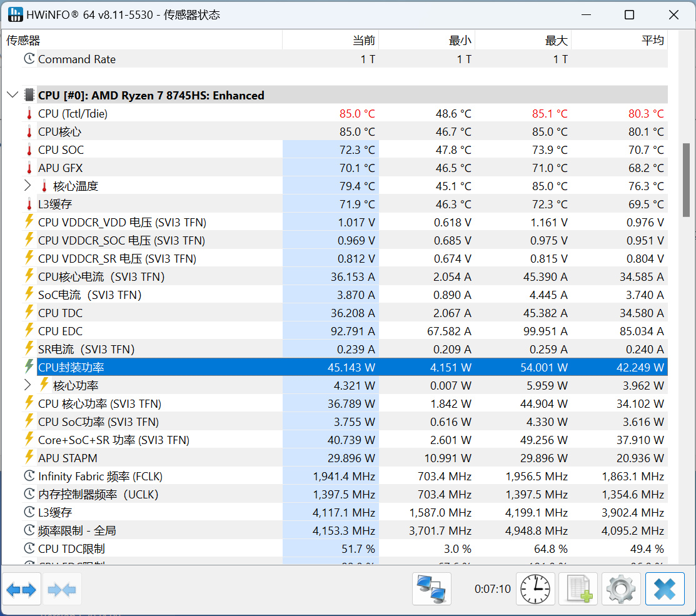Viewport: 696px width, 616px height.
Task: Click the lightning icon beside CPU TDC
Action: click(x=29, y=312)
